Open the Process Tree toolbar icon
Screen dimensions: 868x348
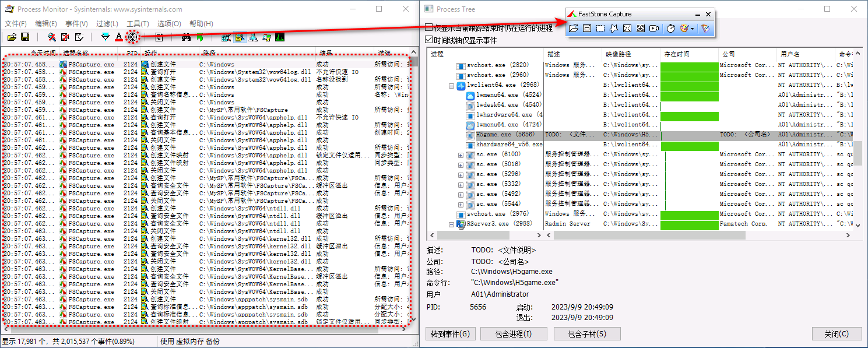click(159, 37)
